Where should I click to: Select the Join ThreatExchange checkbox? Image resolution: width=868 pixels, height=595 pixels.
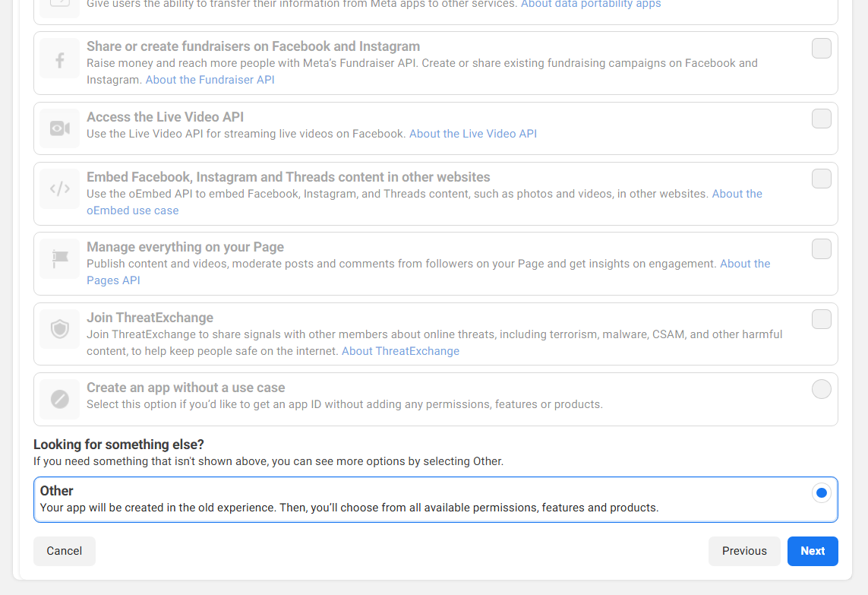point(821,319)
